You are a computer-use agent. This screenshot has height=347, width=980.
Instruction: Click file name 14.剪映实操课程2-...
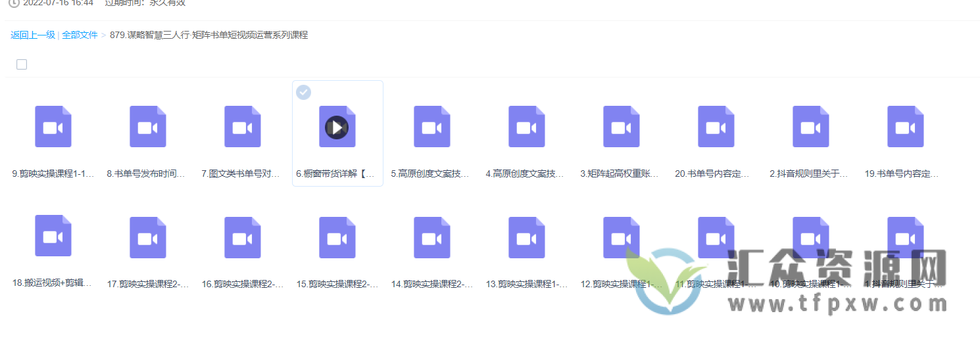(x=432, y=285)
